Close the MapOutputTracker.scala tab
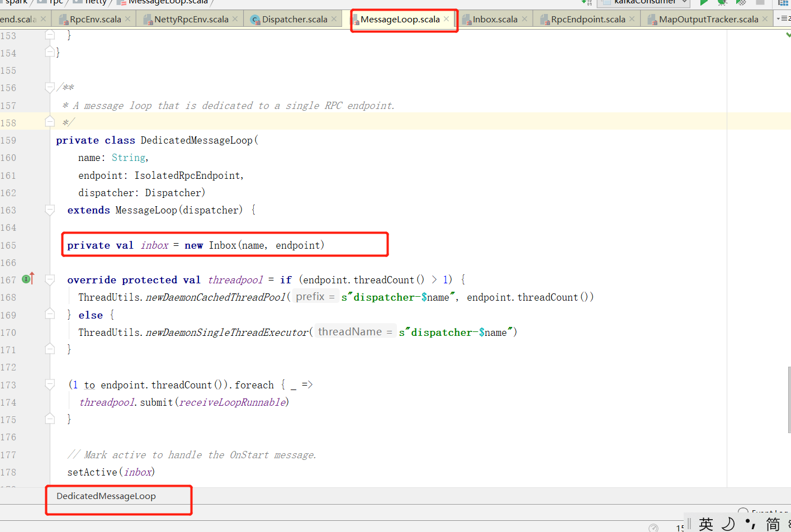This screenshot has width=791, height=532. pyautogui.click(x=765, y=19)
